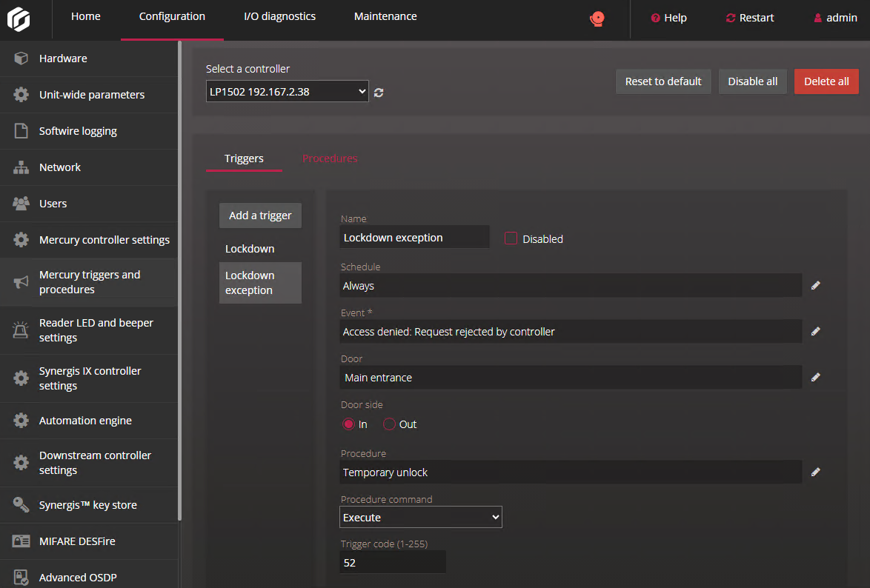Click the Procedure field Temporary unlock
The image size is (870, 588).
[x=571, y=472]
